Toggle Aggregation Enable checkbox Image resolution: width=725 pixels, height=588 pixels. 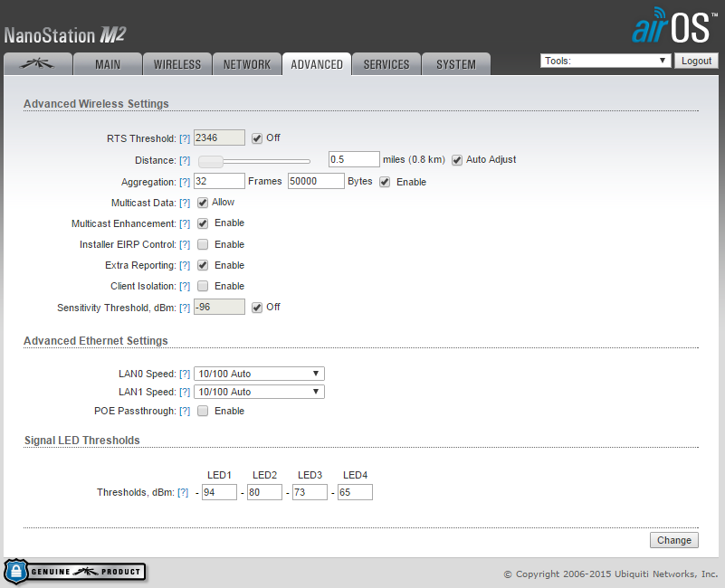pyautogui.click(x=385, y=182)
